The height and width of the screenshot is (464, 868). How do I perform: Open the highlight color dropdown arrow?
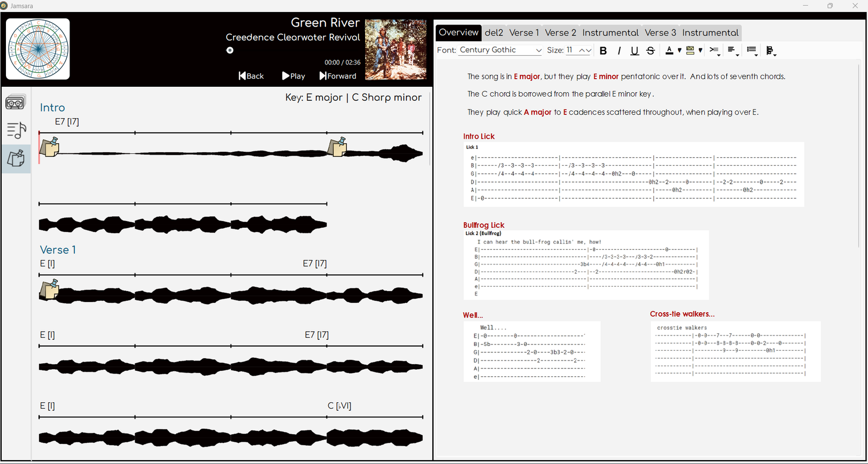click(x=700, y=50)
